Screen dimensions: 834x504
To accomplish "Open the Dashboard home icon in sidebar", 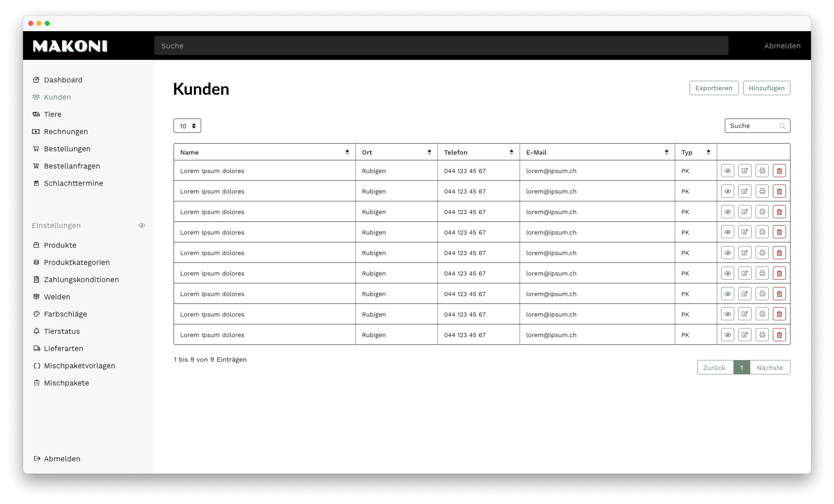I will 36,80.
